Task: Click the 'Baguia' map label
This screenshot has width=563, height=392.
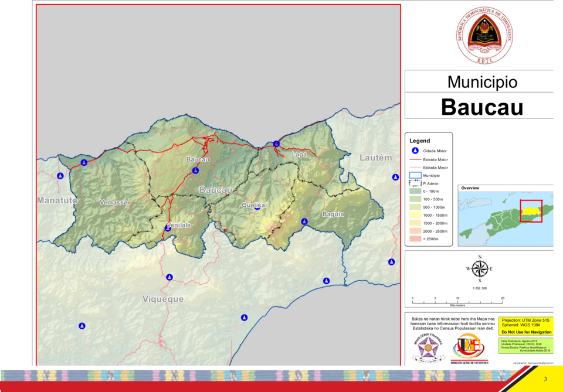Action: 333,214
